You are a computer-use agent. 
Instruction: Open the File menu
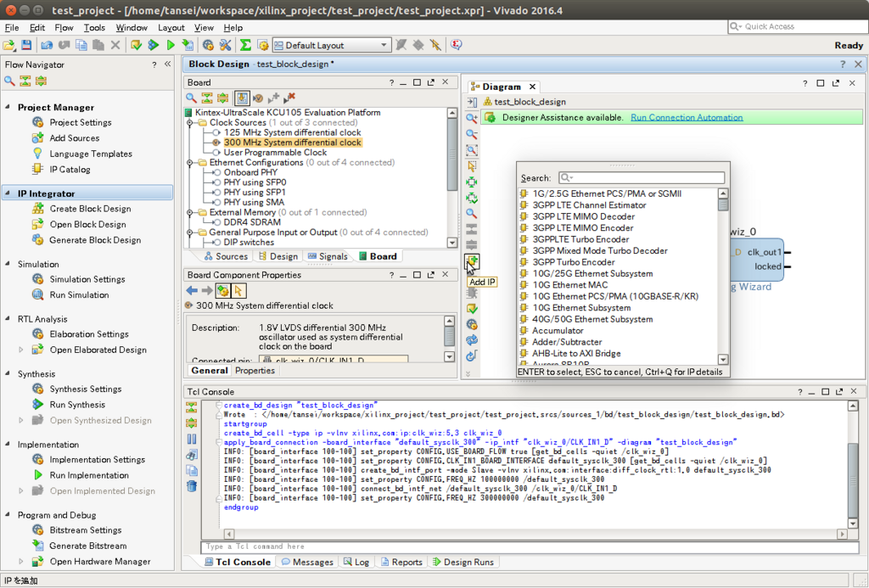point(12,28)
